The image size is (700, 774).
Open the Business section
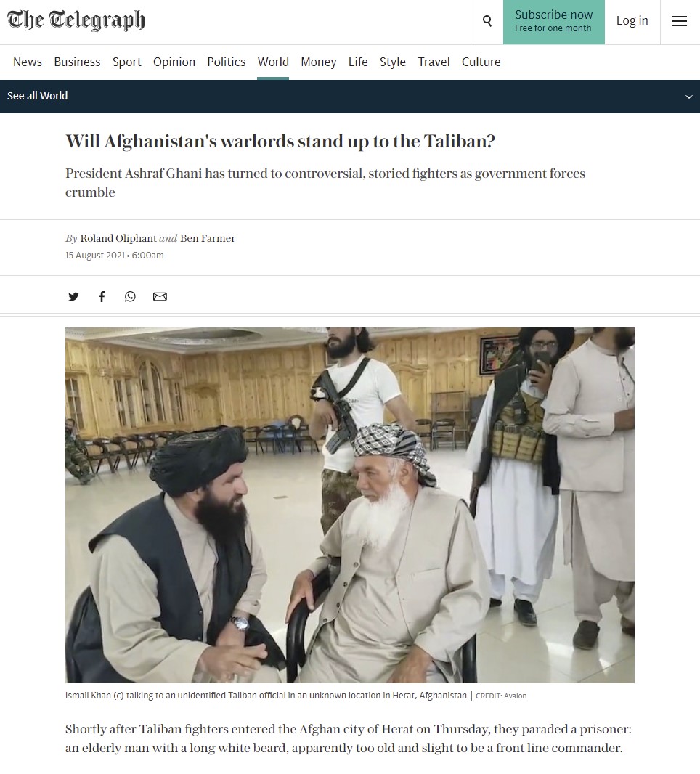tap(77, 62)
